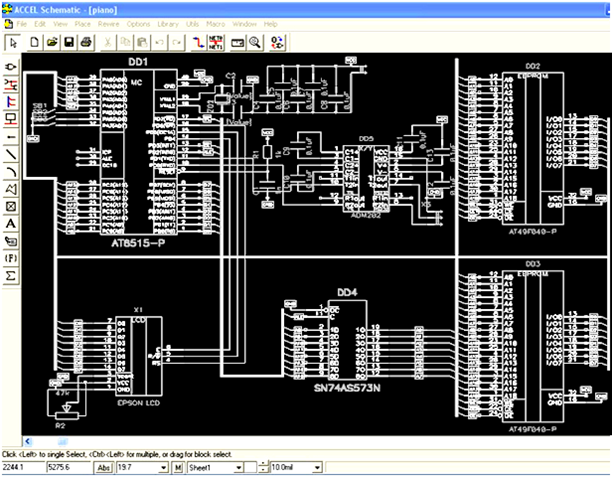Click the New document icon
The image size is (612, 477).
click(x=35, y=42)
